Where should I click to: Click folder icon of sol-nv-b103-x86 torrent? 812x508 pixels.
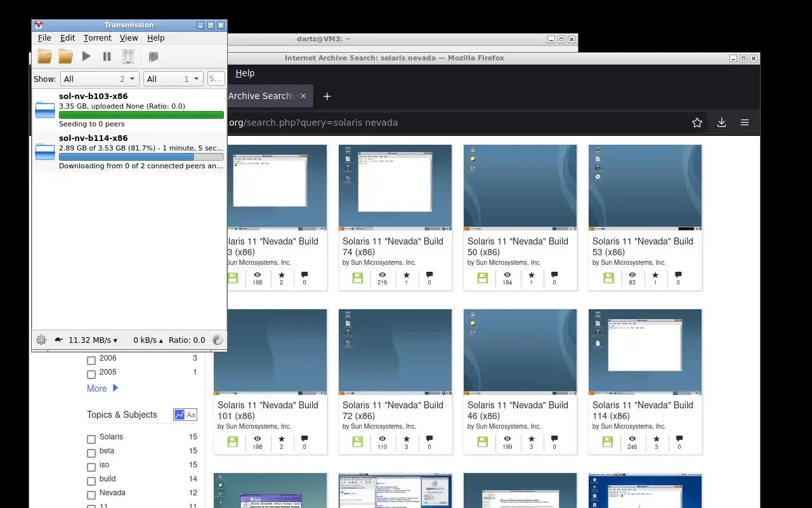click(x=45, y=110)
